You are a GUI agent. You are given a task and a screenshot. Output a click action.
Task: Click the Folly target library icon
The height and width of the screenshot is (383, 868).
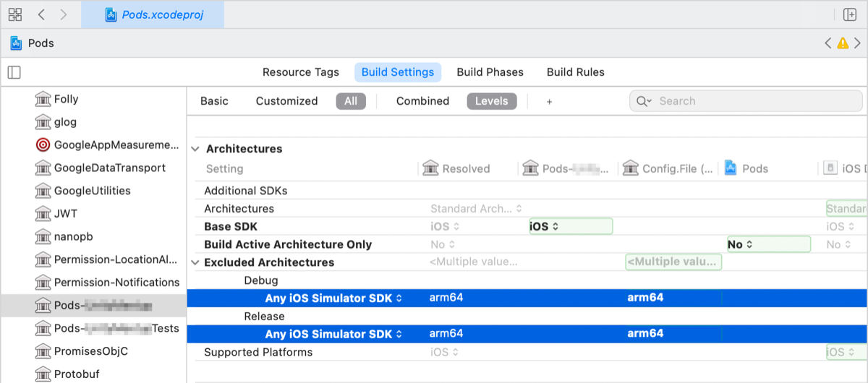43,99
